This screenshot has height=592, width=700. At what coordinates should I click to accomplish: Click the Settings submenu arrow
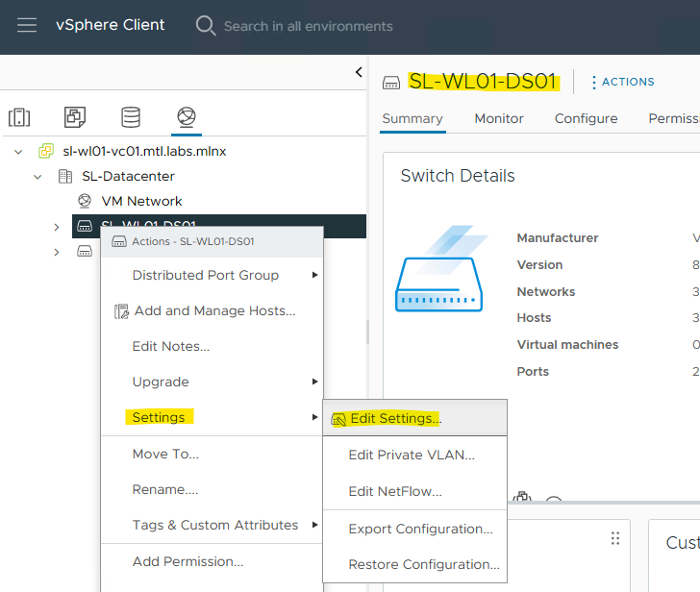(314, 417)
